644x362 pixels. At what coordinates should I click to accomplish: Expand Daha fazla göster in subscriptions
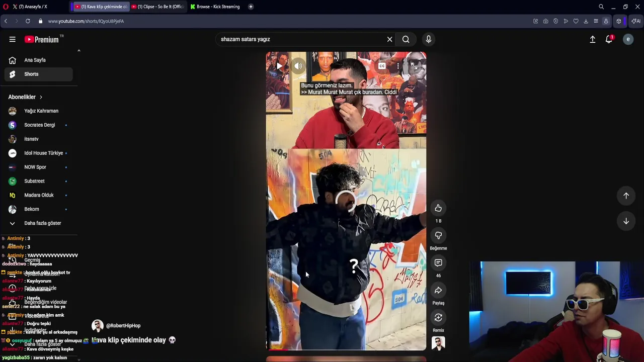pyautogui.click(x=39, y=223)
